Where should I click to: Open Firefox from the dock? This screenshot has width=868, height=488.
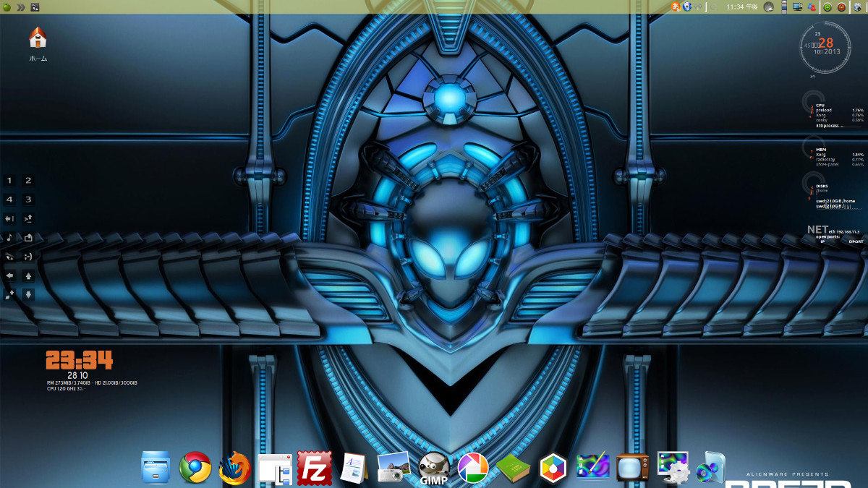pos(235,468)
